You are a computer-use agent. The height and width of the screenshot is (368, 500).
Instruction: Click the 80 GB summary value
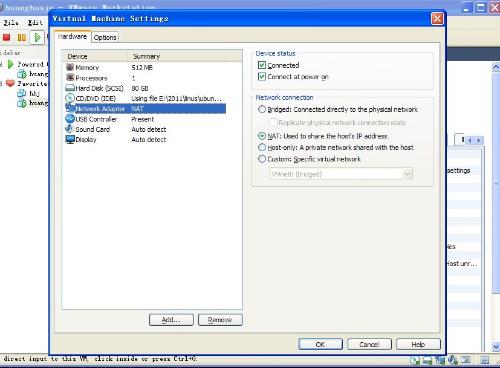[x=140, y=88]
